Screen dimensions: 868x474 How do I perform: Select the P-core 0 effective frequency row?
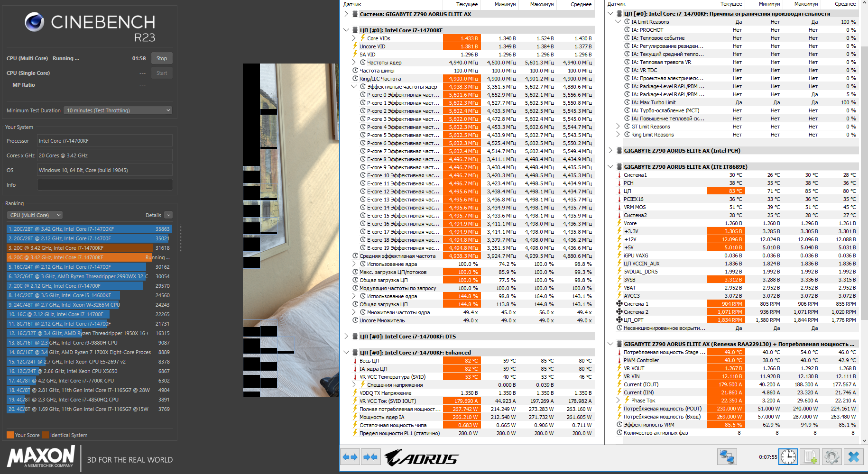point(472,95)
